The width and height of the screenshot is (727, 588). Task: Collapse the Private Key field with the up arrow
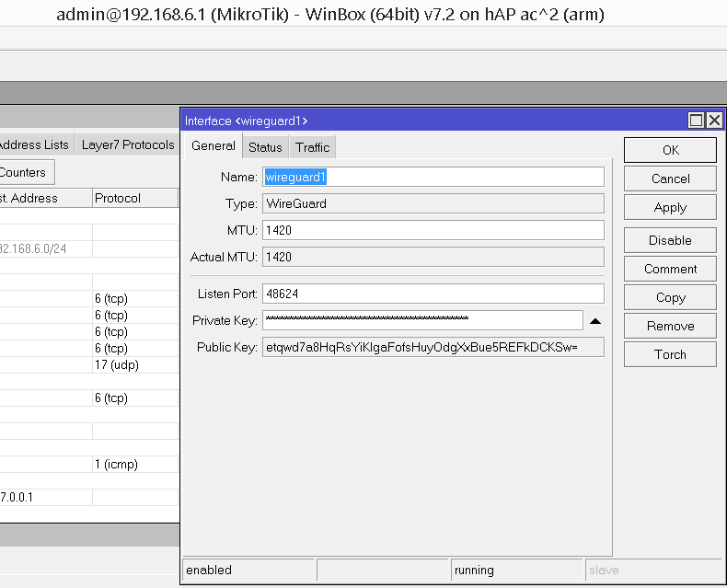tap(595, 321)
